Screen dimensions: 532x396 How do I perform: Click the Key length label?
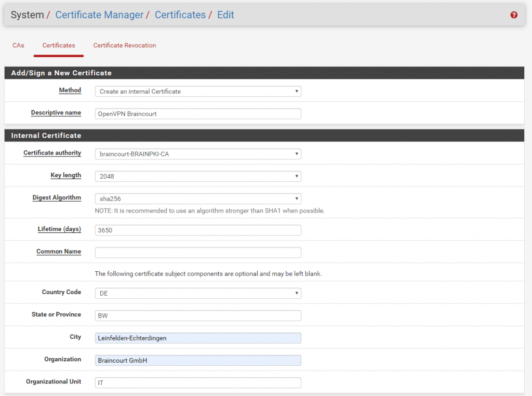click(x=66, y=176)
